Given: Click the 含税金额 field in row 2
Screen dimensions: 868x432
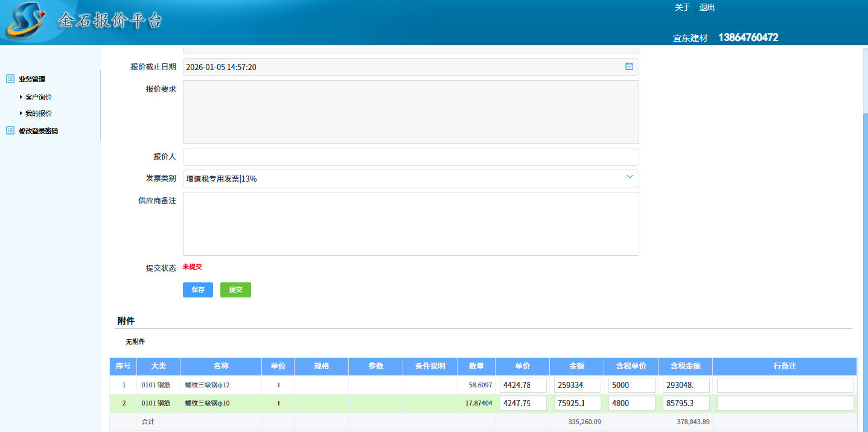Looking at the screenshot, I should [686, 403].
